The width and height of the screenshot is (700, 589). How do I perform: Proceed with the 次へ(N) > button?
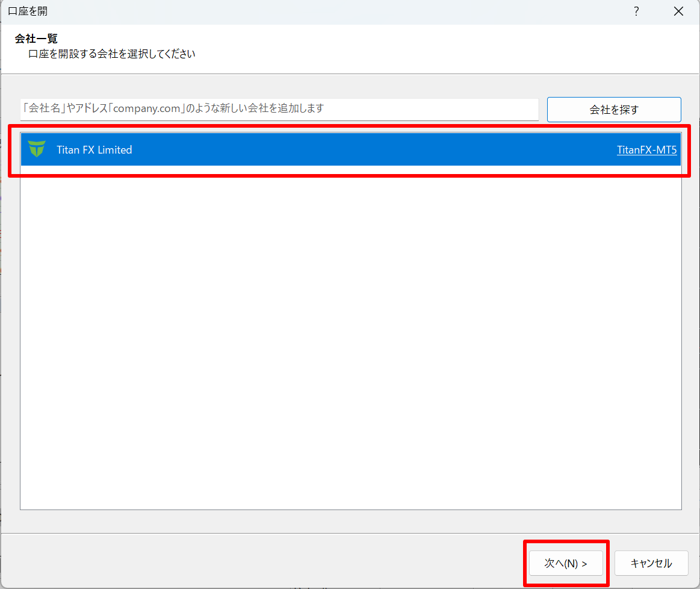click(566, 563)
